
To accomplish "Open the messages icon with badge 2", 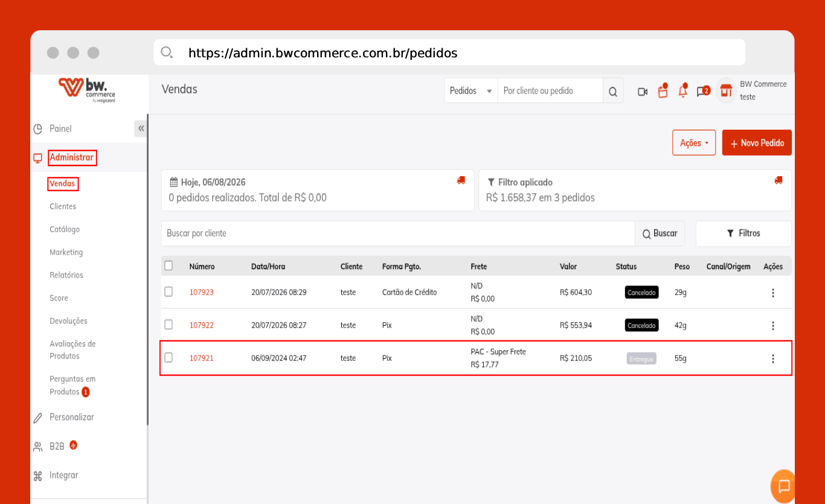I will 703,91.
